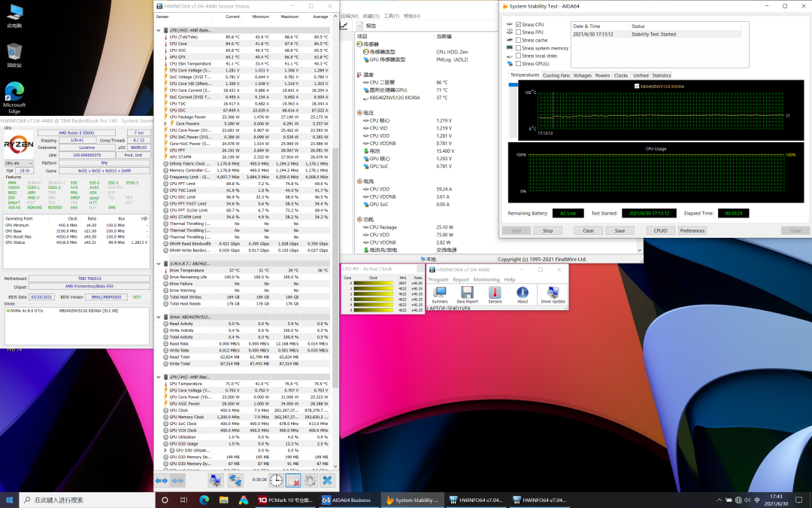Uncheck the Stress CPU checkbox
The width and height of the screenshot is (812, 508).
[519, 25]
